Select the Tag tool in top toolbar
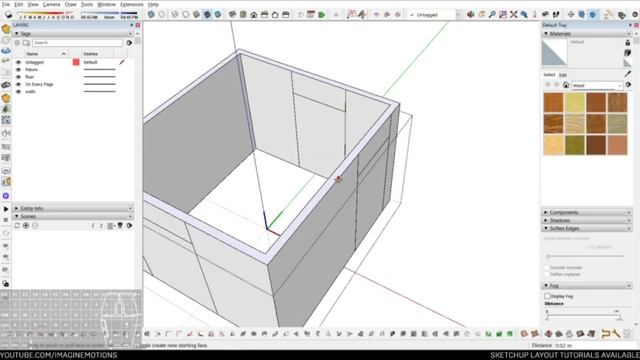The width and height of the screenshot is (640, 360). coord(622,15)
